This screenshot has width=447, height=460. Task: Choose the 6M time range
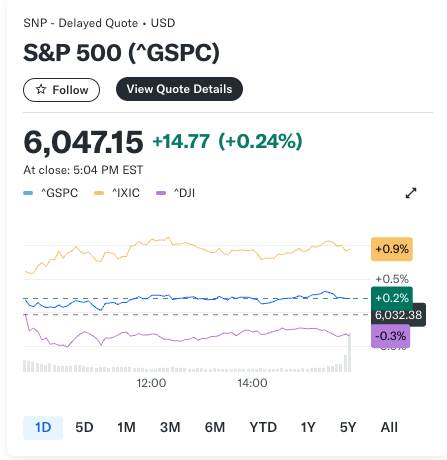click(x=215, y=428)
